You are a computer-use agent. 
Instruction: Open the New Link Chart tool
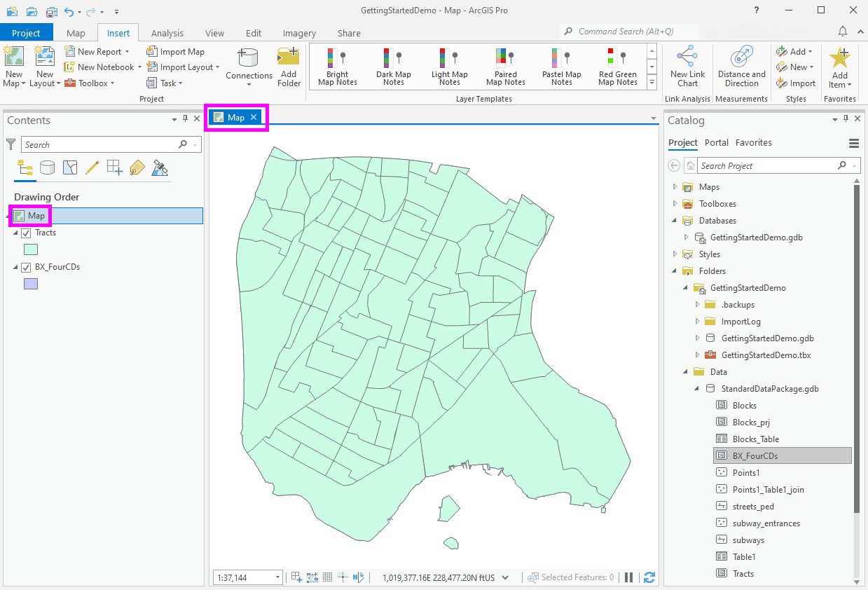pyautogui.click(x=687, y=67)
